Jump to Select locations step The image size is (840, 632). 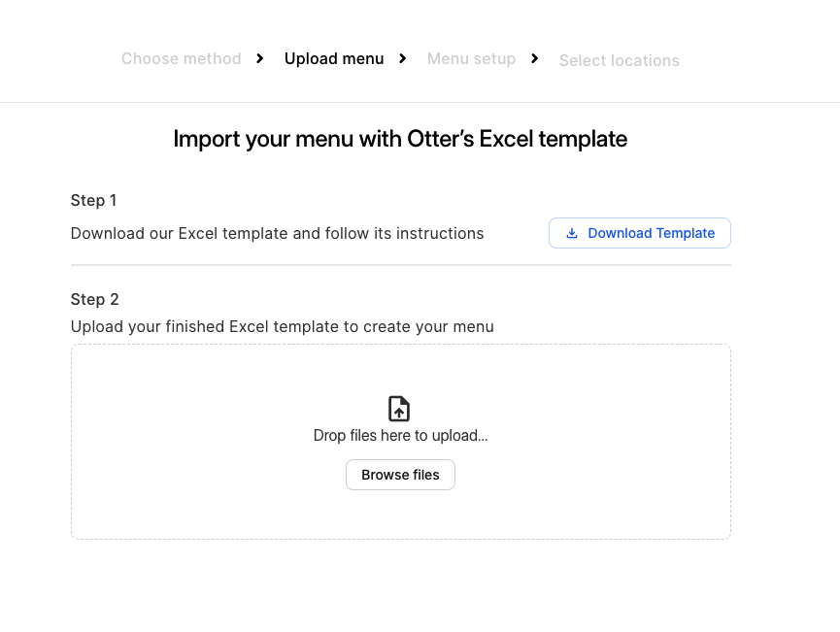(x=620, y=60)
